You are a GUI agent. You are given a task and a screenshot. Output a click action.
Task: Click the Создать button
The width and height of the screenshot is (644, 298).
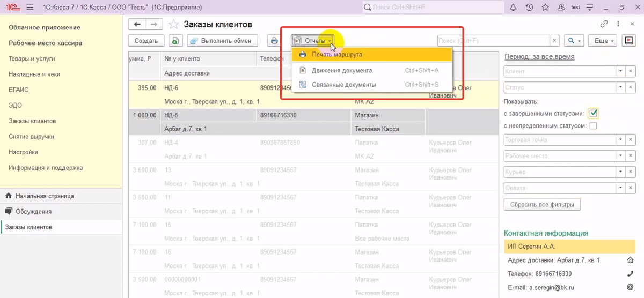click(x=146, y=41)
